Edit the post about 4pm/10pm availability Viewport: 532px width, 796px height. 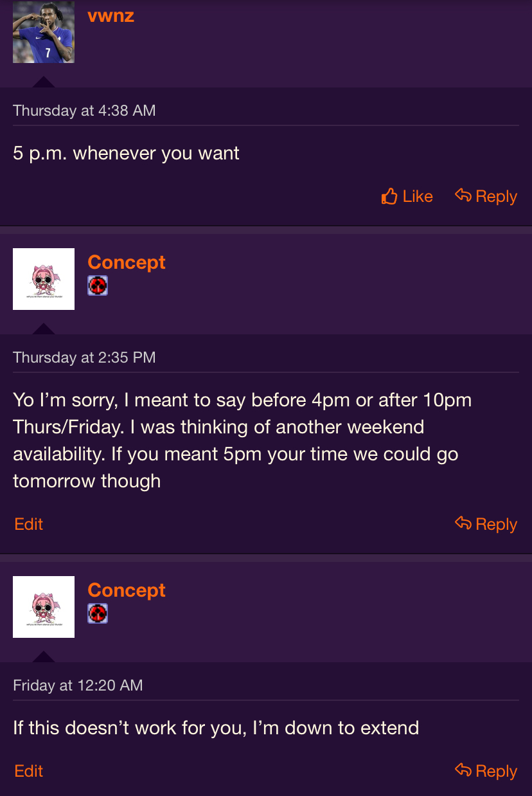pos(28,524)
